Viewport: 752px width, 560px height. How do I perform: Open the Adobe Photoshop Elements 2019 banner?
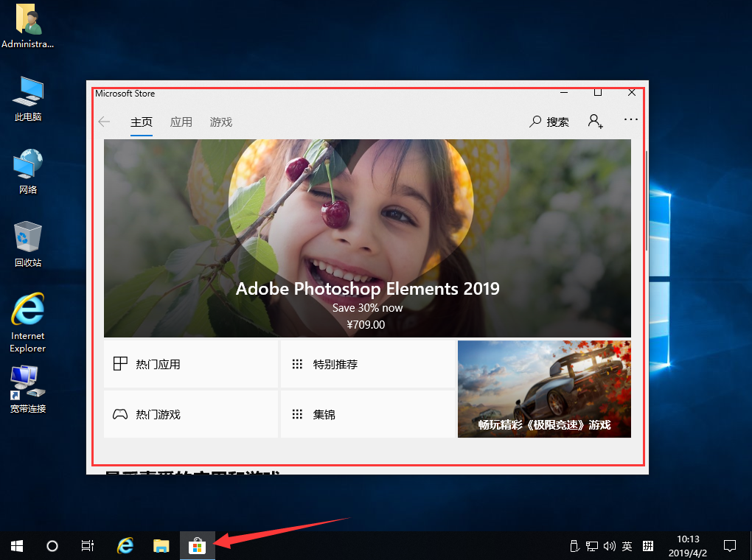coord(367,238)
